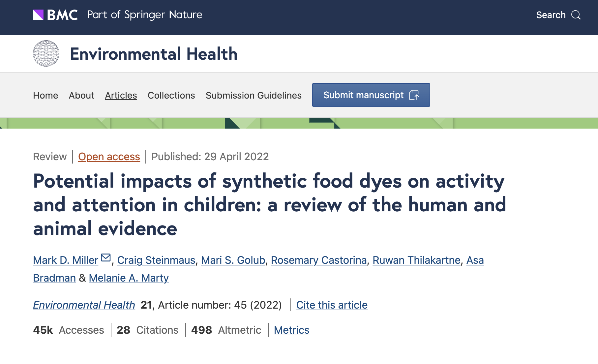
Task: Open Submission Guidelines
Action: pos(254,95)
